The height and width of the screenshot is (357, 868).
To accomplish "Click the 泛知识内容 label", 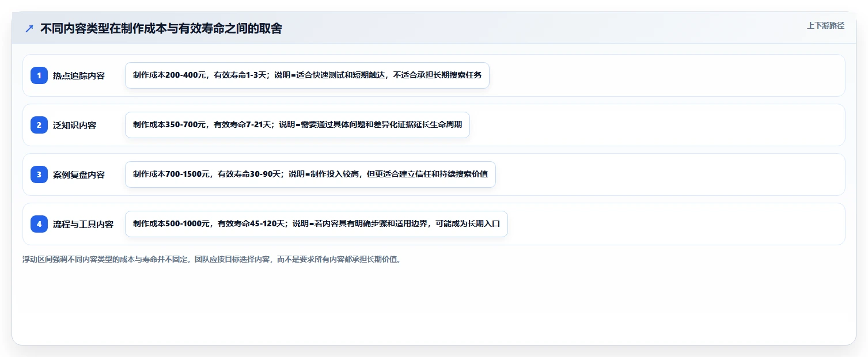I will coord(75,125).
